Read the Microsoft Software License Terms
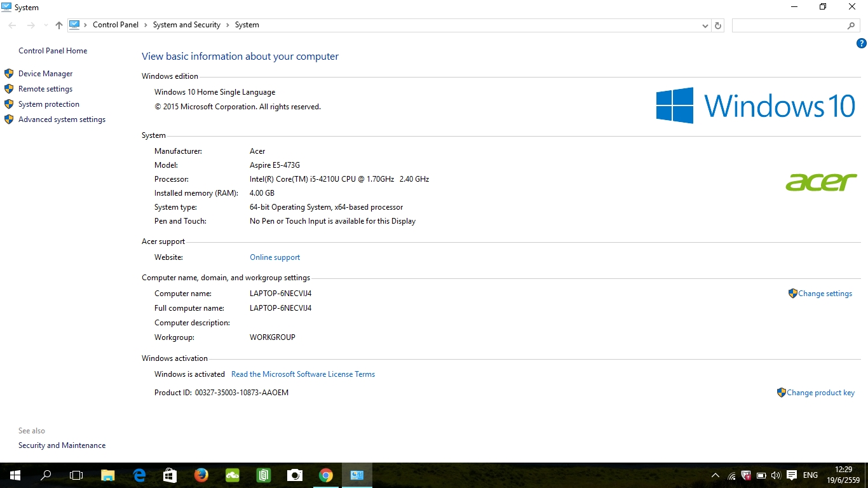 click(x=303, y=374)
